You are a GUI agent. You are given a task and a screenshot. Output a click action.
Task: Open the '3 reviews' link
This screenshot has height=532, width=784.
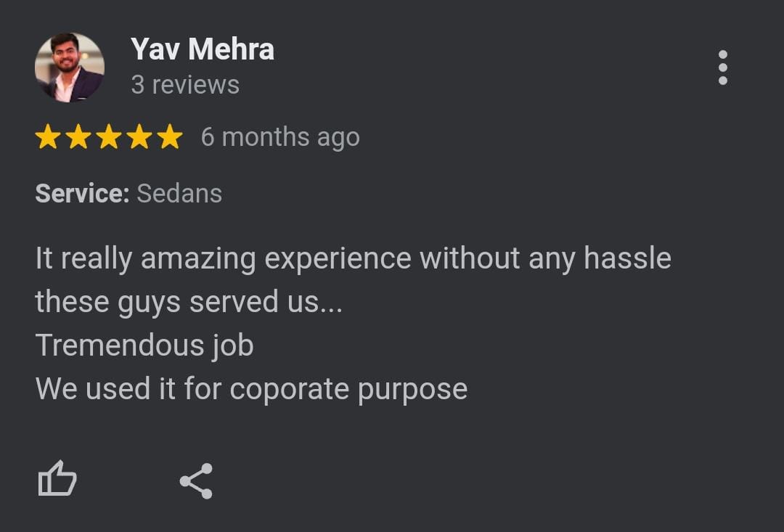point(185,85)
